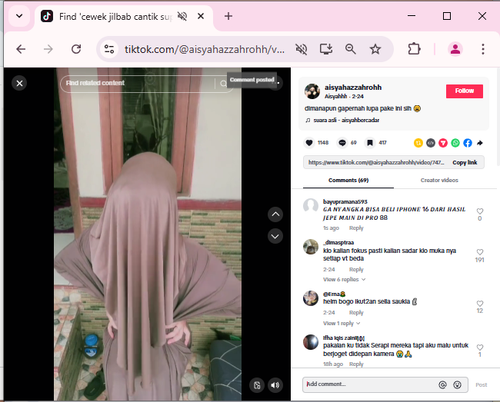Screen dimensions: 500x402
Task: Close the TikTok video viewer
Action: pos(19,83)
